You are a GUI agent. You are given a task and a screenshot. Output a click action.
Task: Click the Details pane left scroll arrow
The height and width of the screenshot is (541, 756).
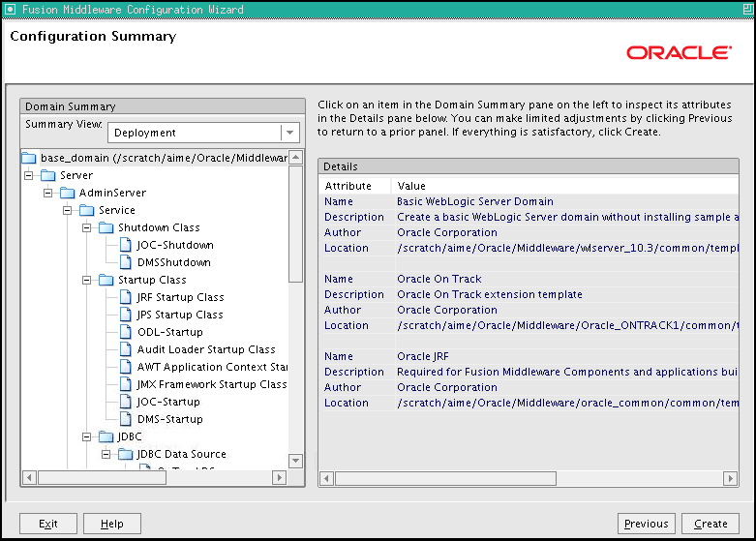[x=327, y=478]
